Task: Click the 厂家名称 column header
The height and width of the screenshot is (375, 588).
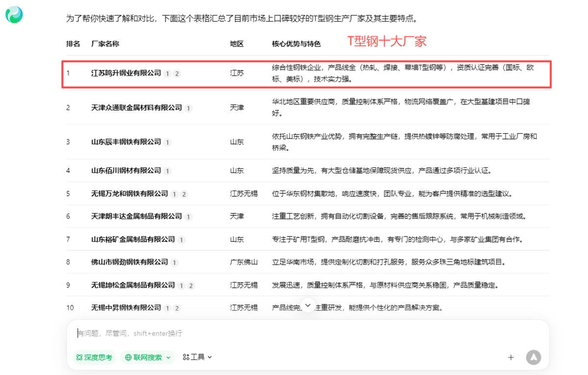Action: tap(105, 44)
